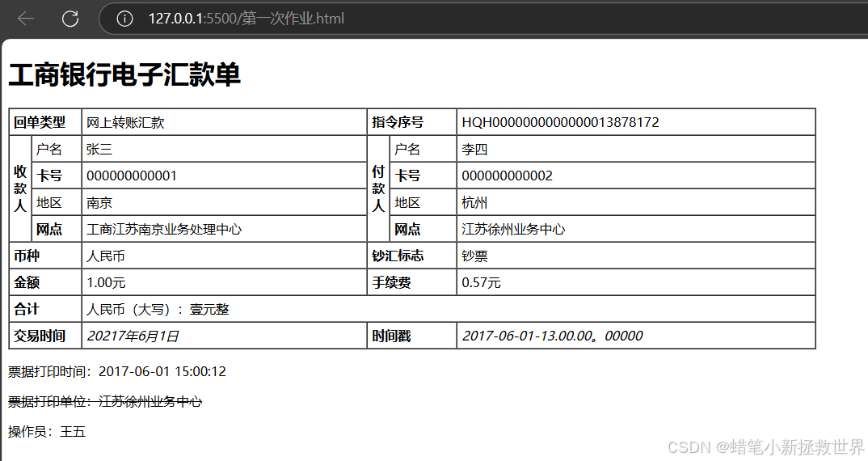868x461 pixels.
Task: Click the browser back arrow
Action: (x=26, y=19)
